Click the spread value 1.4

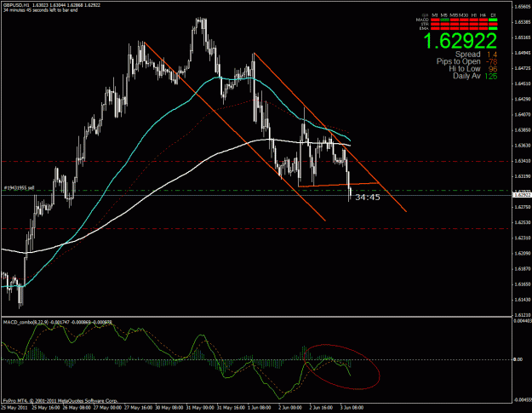coord(492,54)
